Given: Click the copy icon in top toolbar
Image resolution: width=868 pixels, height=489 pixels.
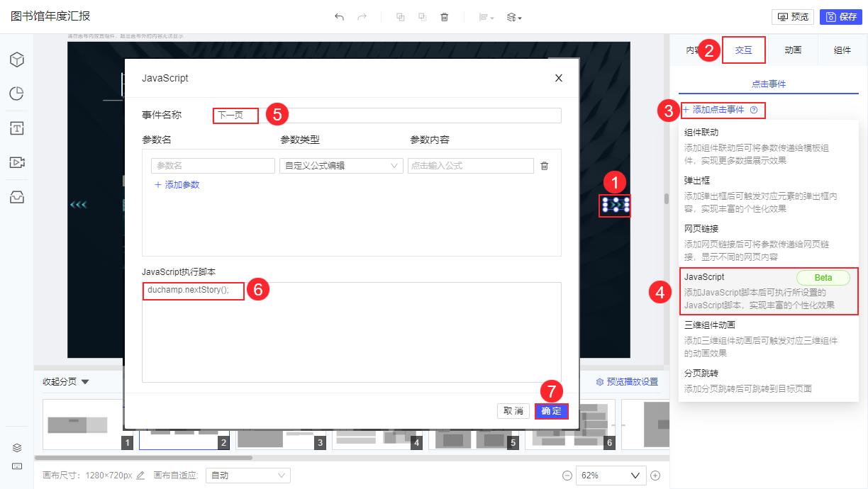Looking at the screenshot, I should click(400, 16).
